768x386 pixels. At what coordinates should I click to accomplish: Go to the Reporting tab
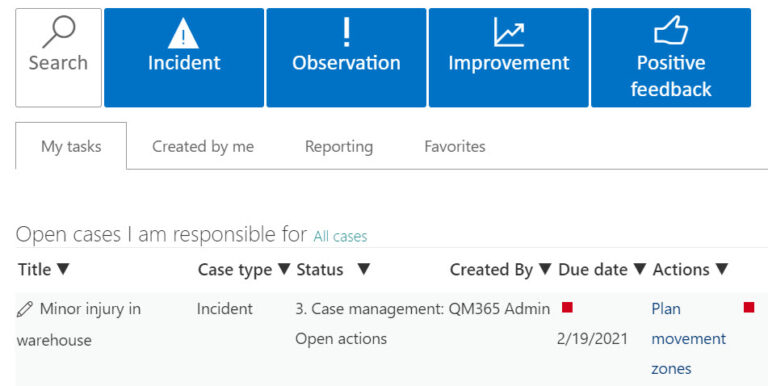(x=339, y=146)
